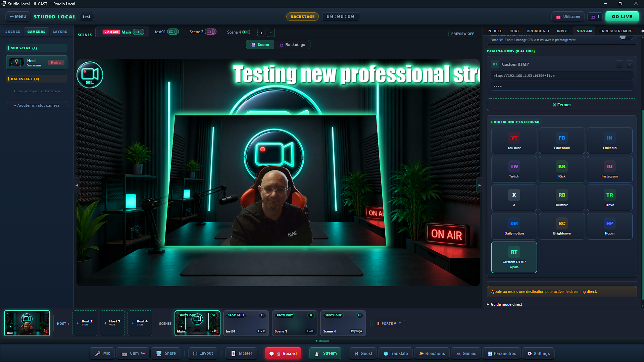Open the SCENES tab in left panel

click(x=13, y=32)
